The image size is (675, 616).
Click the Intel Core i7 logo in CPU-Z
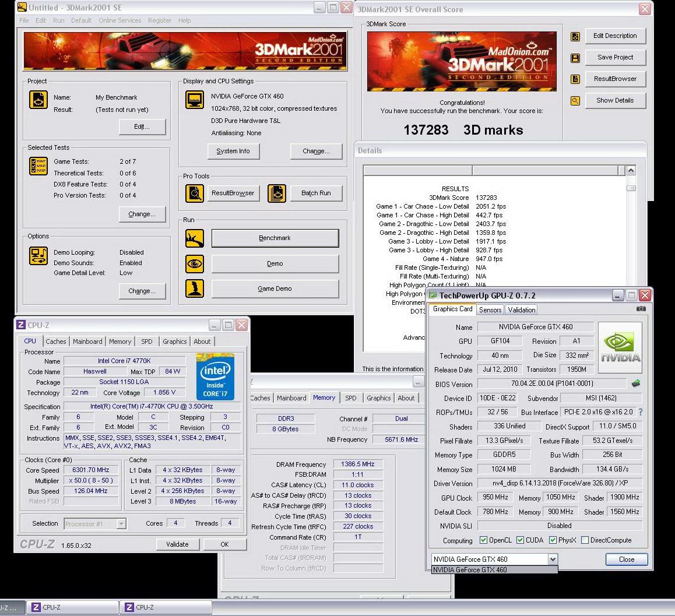[215, 376]
